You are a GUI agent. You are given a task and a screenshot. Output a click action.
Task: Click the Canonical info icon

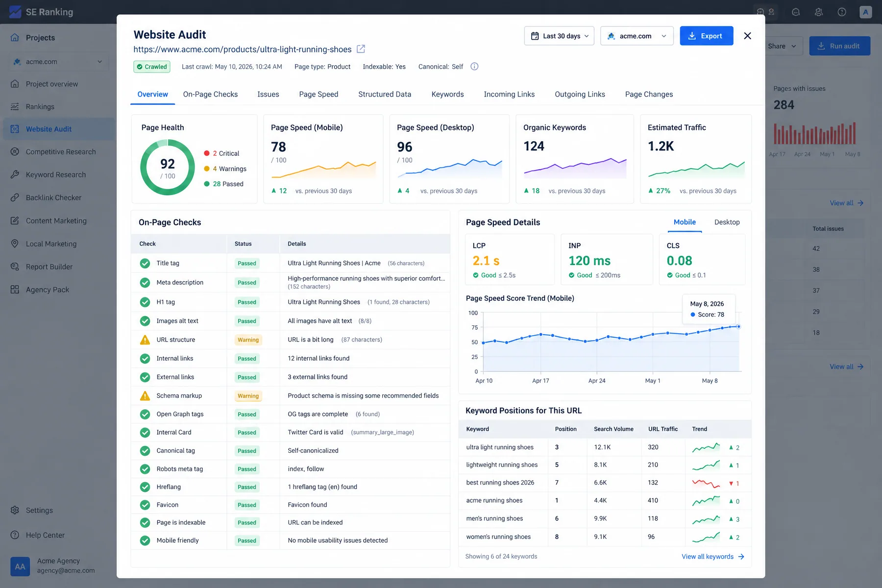click(474, 67)
